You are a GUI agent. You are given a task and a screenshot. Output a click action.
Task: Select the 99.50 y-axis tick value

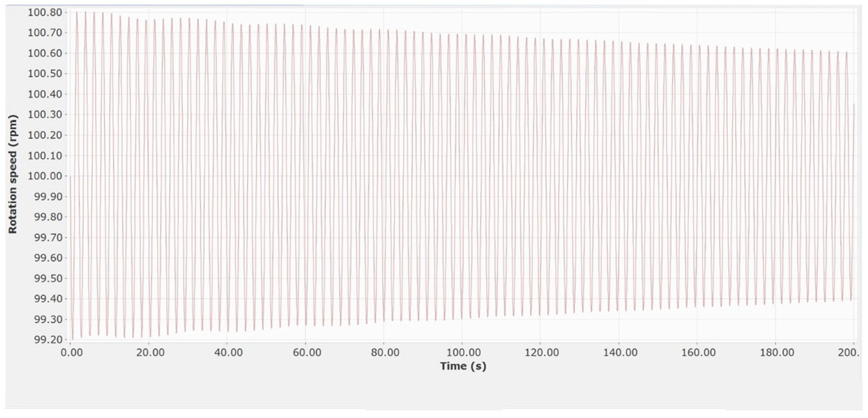pyautogui.click(x=48, y=279)
